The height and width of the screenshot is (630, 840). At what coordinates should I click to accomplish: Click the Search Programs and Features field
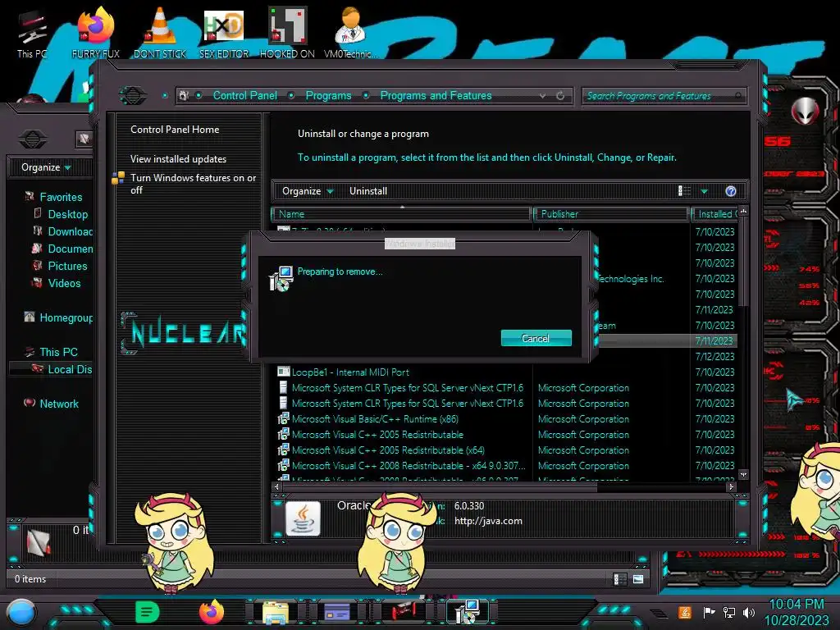point(663,96)
